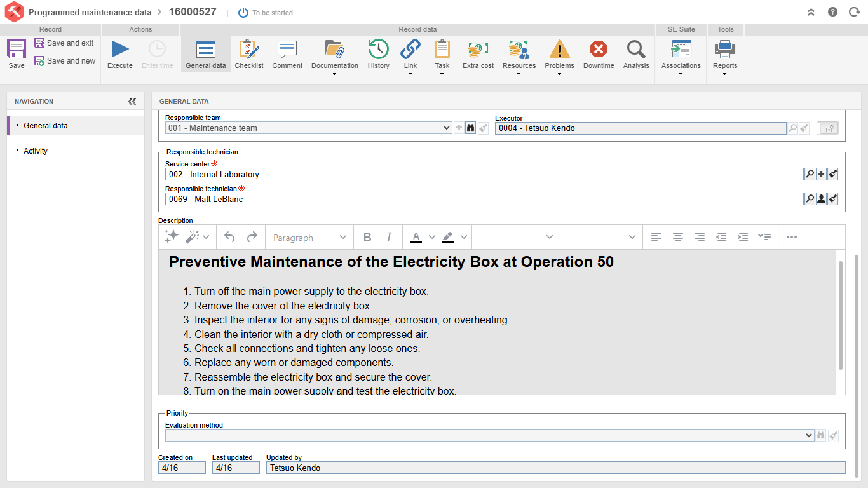The width and height of the screenshot is (868, 488).
Task: Clear the Service center field
Action: tap(833, 174)
